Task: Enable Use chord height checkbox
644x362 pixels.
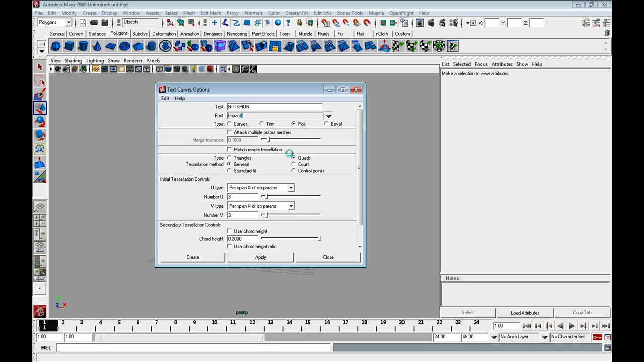Action: coord(230,231)
